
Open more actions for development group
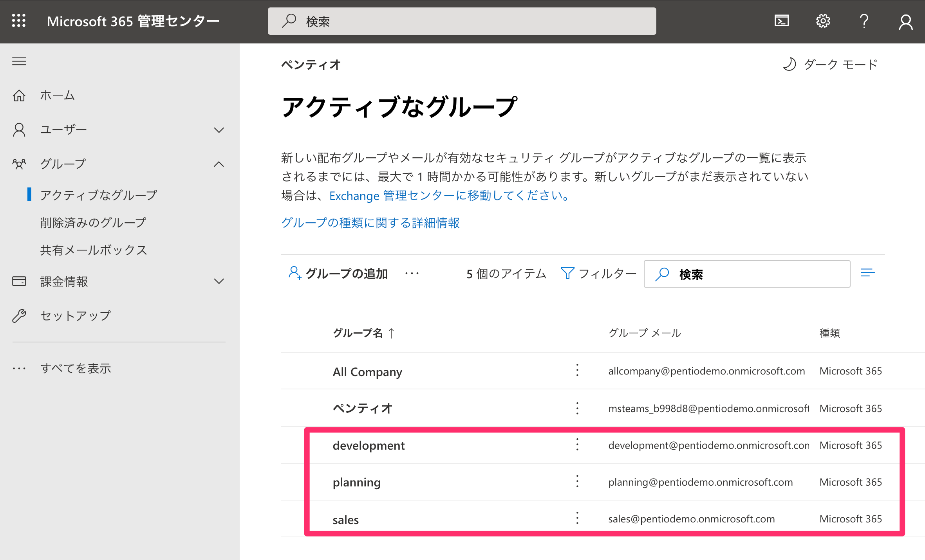(577, 445)
